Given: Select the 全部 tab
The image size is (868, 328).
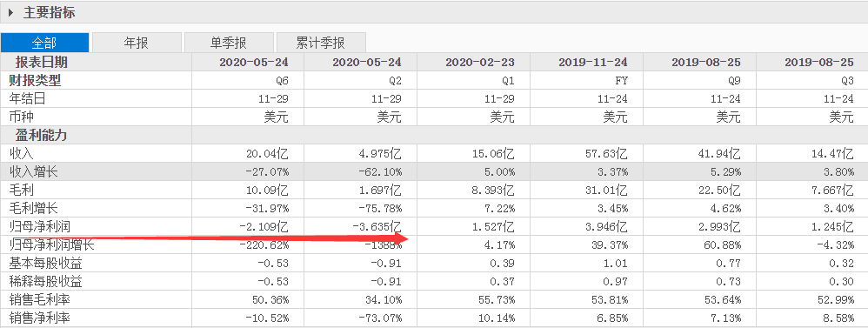Looking at the screenshot, I should (x=44, y=43).
